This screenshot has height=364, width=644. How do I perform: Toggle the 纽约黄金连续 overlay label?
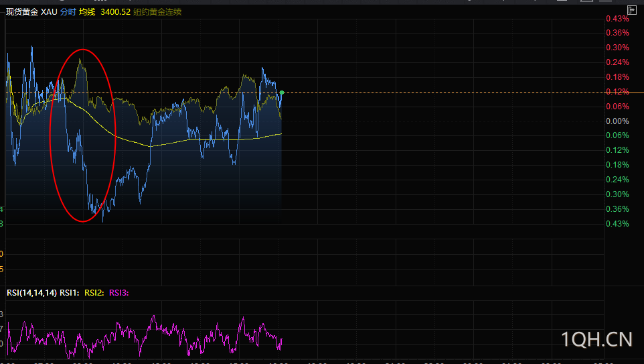point(157,12)
